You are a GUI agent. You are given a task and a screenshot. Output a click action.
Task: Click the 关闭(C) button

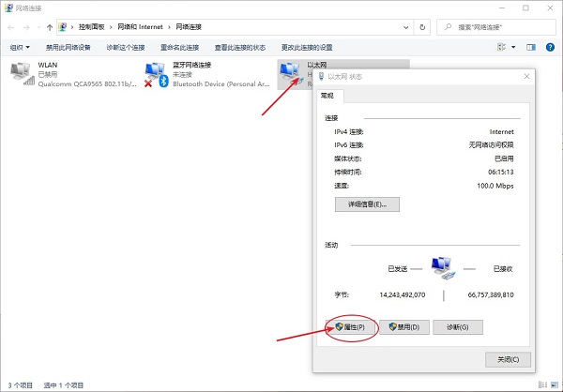[x=508, y=359]
